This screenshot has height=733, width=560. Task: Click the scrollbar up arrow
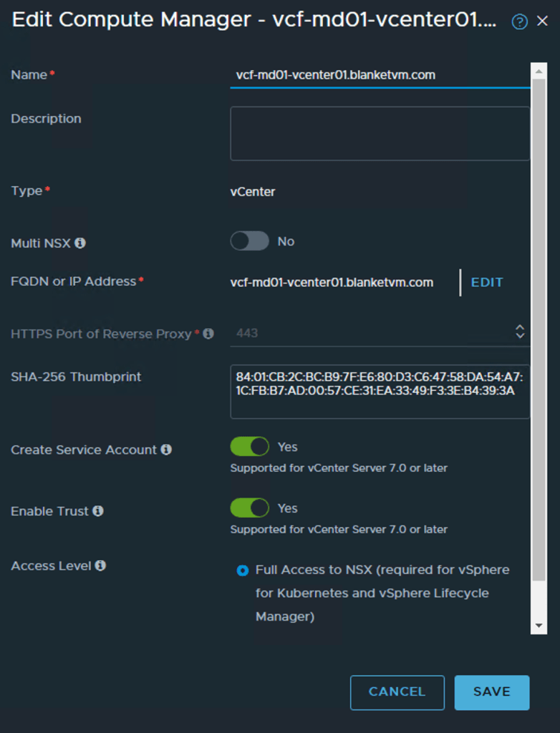pos(539,71)
